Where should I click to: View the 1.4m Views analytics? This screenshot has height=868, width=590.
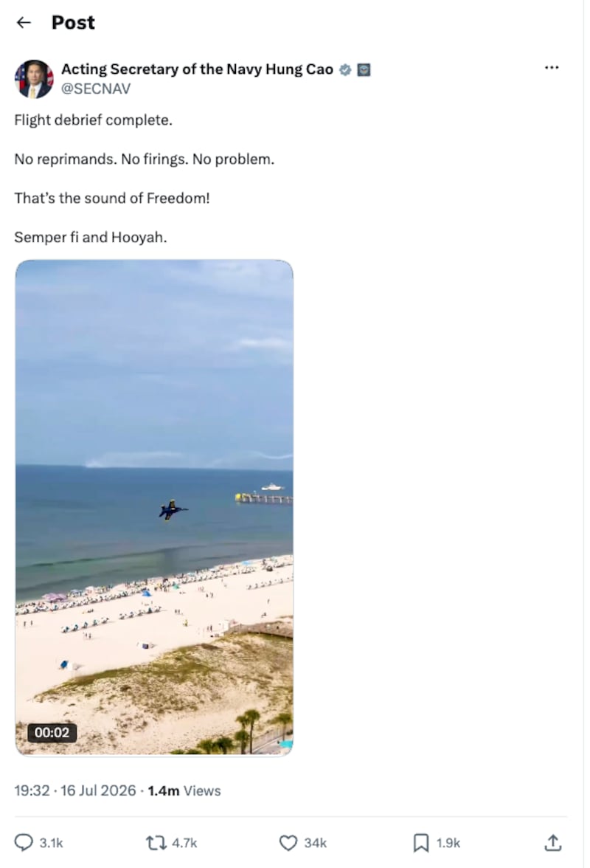point(184,790)
